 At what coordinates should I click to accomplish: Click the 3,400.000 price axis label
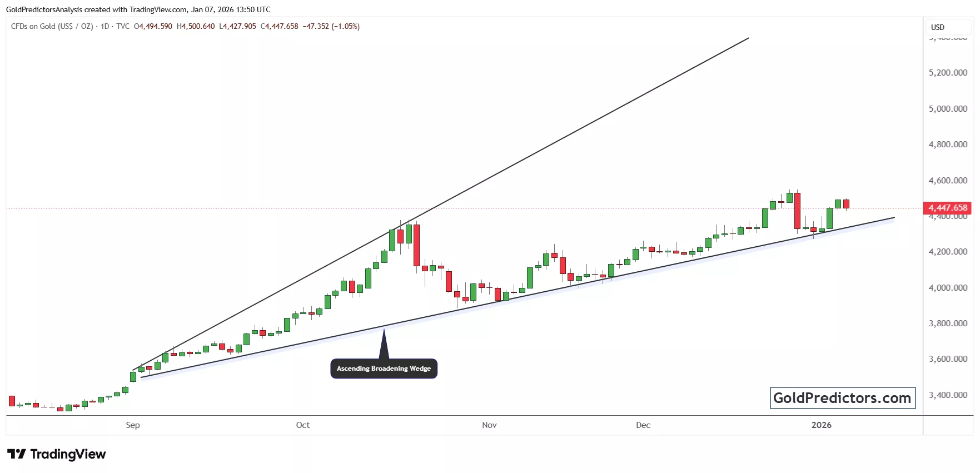point(948,395)
